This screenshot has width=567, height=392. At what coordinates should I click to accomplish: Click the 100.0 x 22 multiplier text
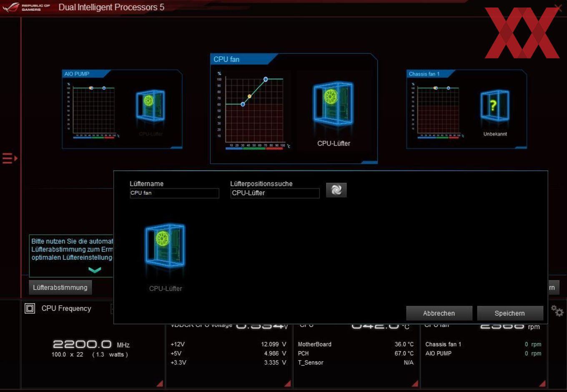[68, 354]
